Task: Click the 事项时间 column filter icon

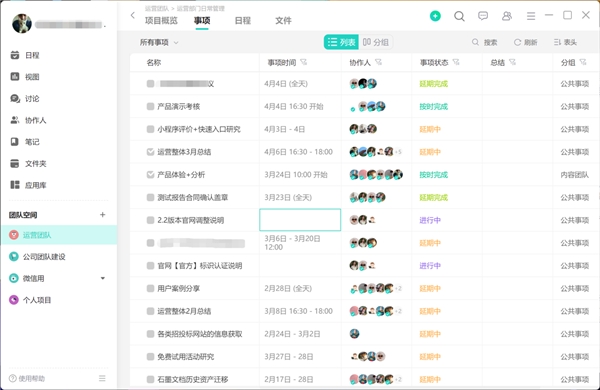Action: pyautogui.click(x=303, y=62)
